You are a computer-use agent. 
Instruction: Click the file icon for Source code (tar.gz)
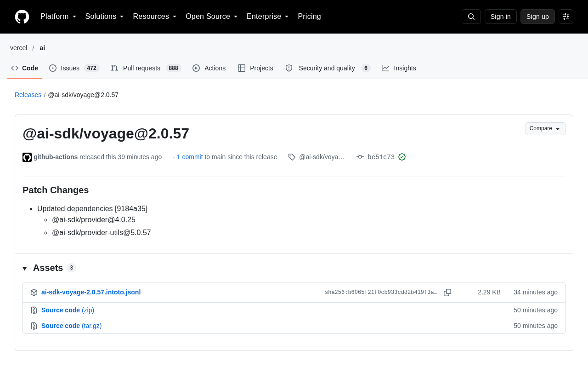34,326
